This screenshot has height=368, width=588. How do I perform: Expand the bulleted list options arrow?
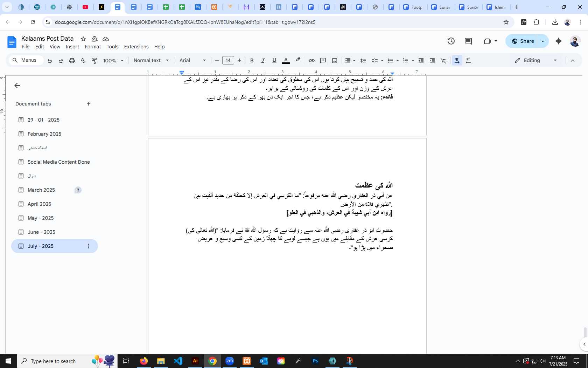click(x=398, y=61)
